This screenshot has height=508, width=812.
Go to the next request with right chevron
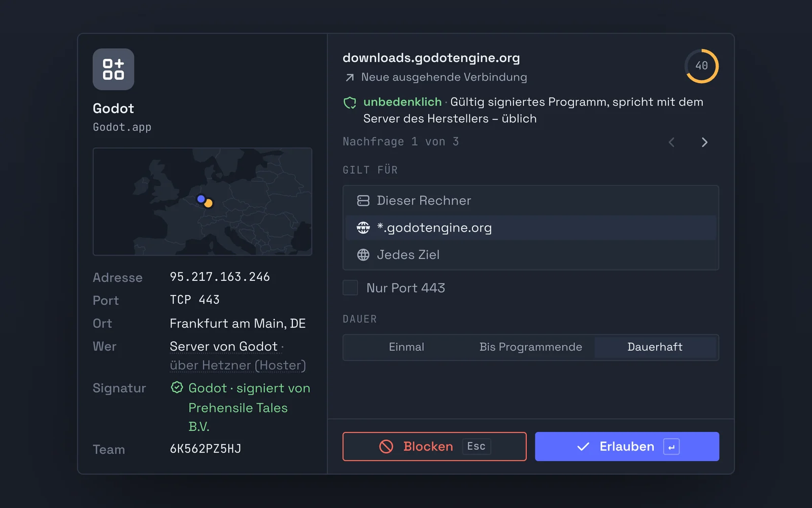pyautogui.click(x=704, y=142)
